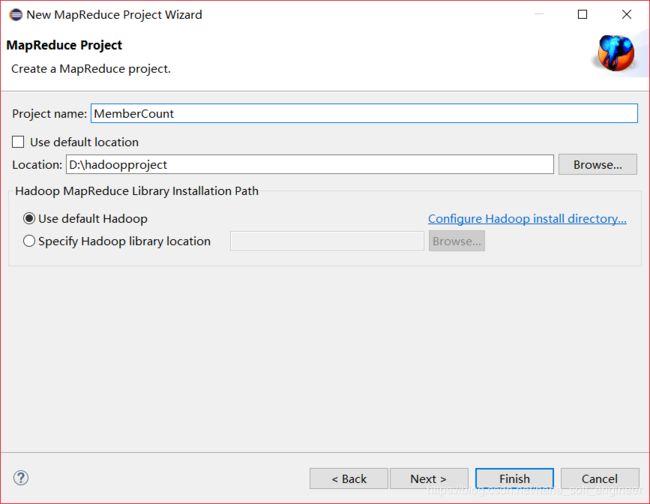Click the 'Create a MapReduce project.' description
Screen dimensions: 650x504
coord(91,69)
